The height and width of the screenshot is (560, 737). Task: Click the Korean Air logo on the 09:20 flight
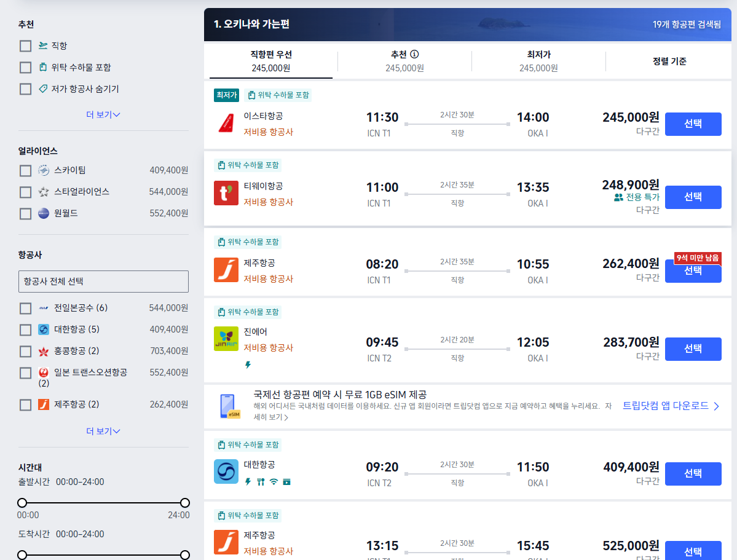point(226,471)
